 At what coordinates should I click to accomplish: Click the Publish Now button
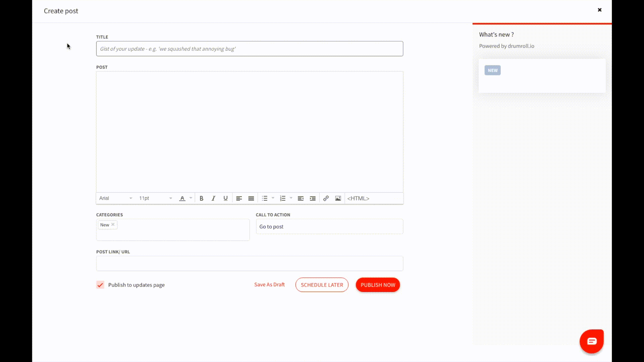(x=378, y=285)
